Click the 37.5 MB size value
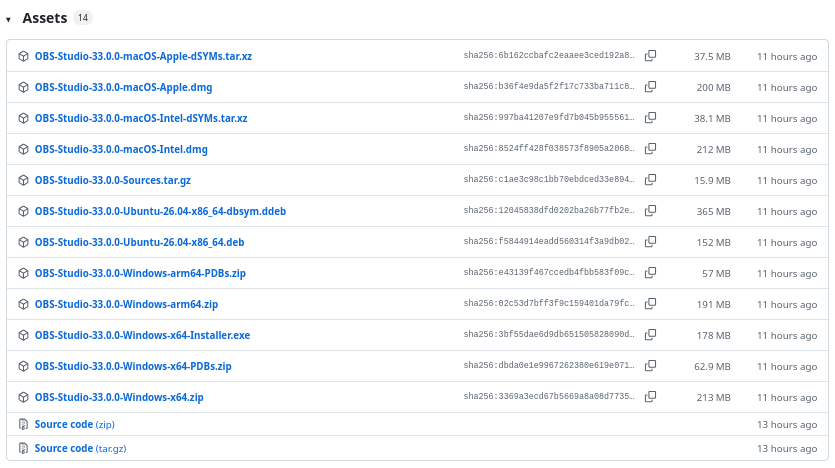Image resolution: width=835 pixels, height=468 pixels. [x=712, y=56]
